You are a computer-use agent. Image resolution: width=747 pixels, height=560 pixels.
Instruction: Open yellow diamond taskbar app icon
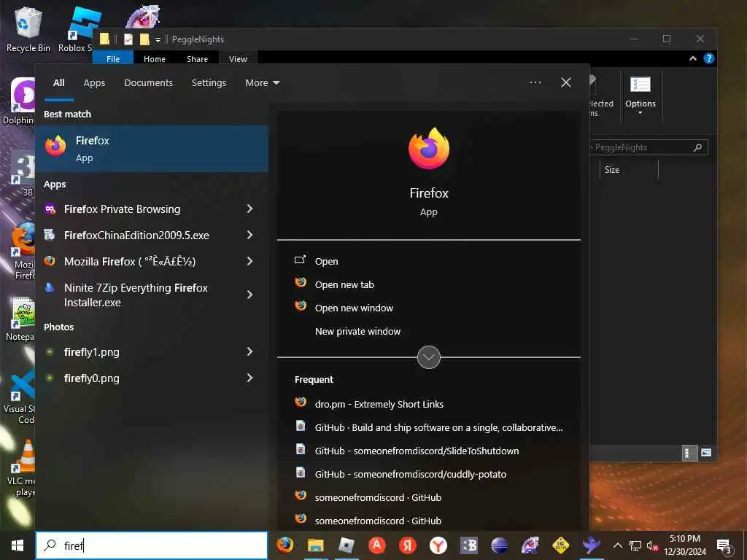pyautogui.click(x=561, y=545)
